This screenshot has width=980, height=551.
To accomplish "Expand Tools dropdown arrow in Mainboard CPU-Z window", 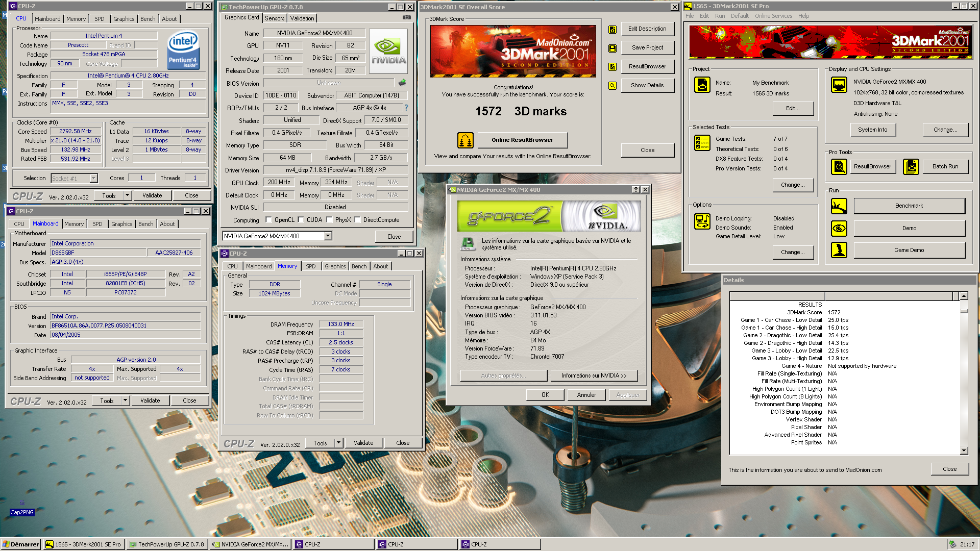I will (125, 400).
